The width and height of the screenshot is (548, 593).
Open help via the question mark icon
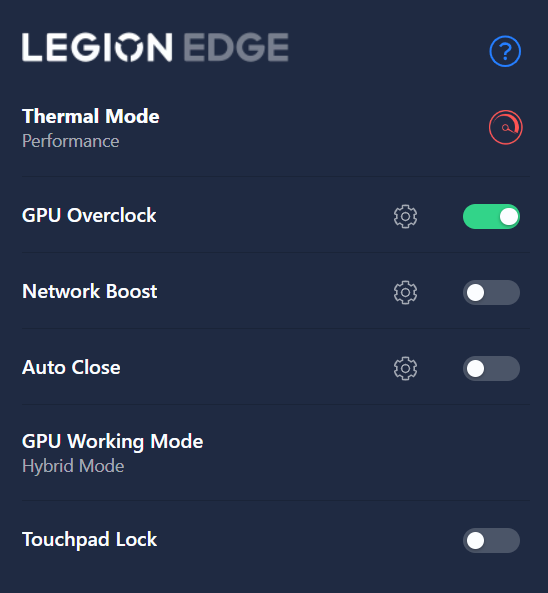pos(505,51)
